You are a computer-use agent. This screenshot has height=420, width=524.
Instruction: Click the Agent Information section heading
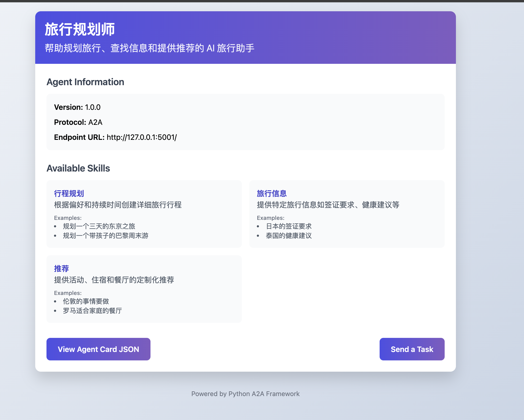point(85,82)
